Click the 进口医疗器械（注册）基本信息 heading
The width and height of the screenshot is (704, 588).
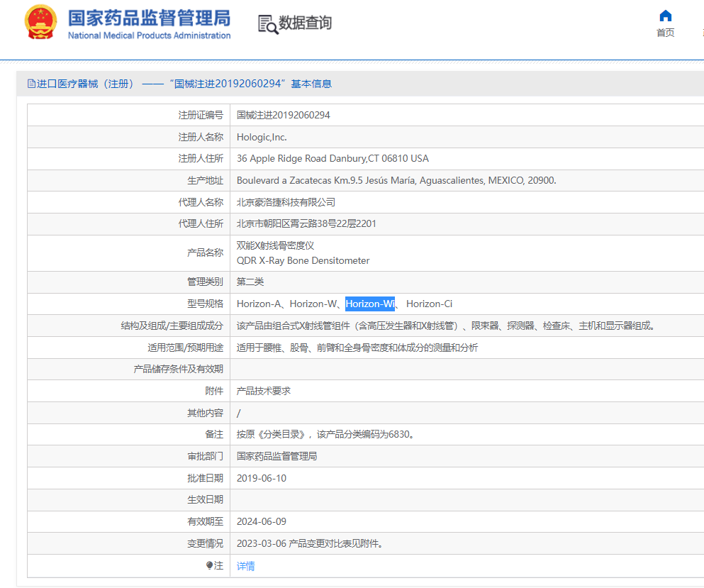tap(179, 84)
